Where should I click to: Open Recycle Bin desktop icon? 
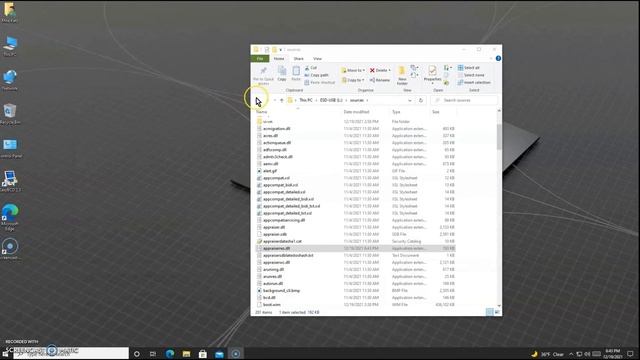(10, 113)
